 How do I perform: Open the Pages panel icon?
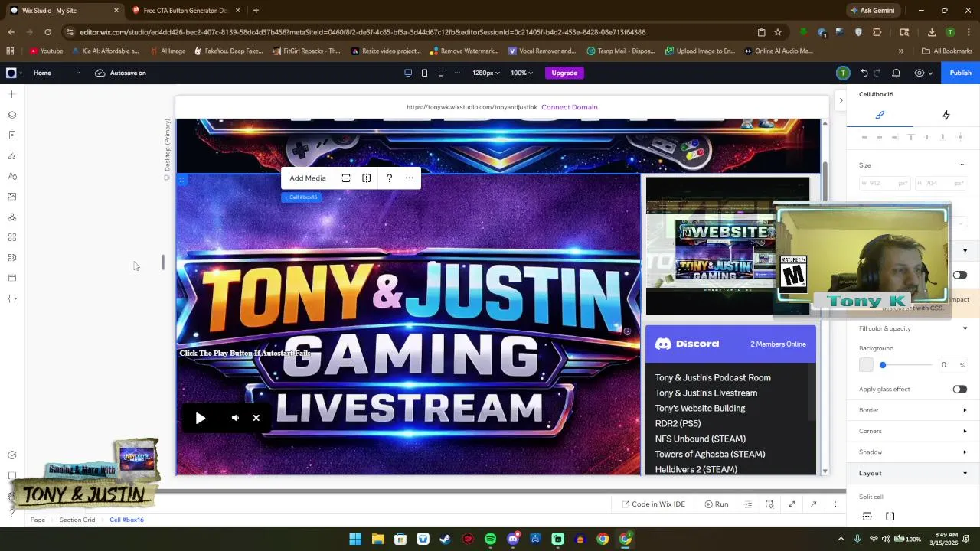point(11,135)
